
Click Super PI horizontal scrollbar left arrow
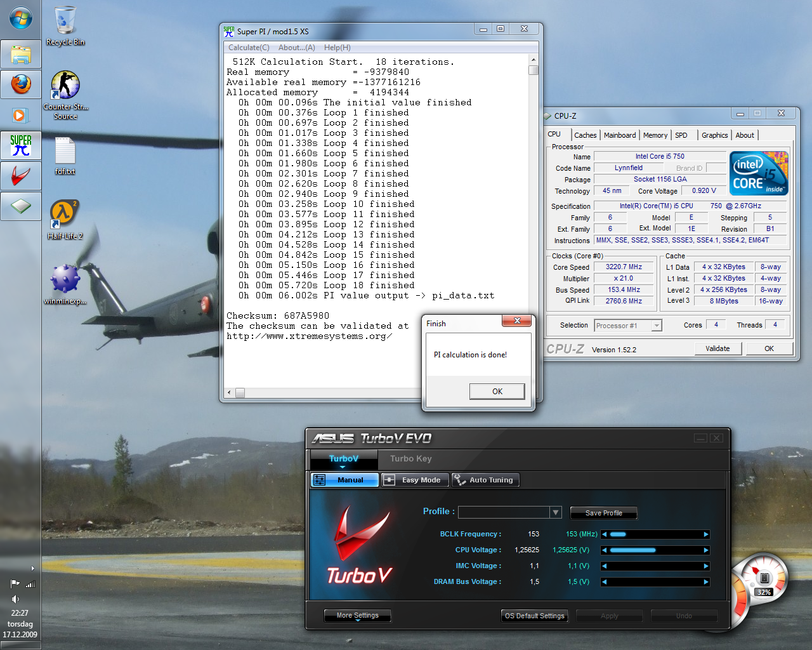tap(230, 393)
